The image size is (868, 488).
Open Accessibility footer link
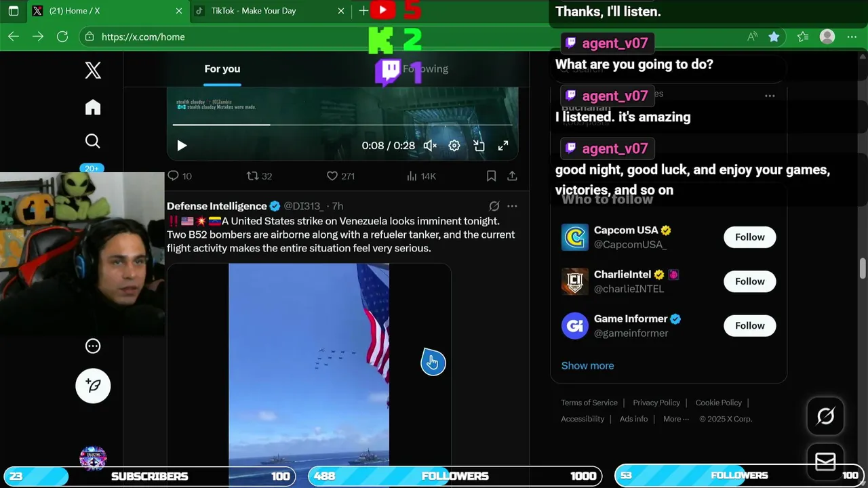[583, 419]
